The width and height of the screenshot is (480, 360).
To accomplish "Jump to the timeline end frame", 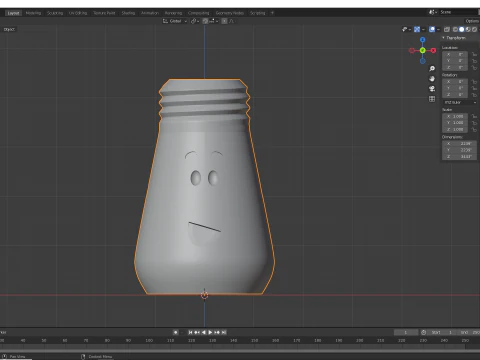I will tap(224, 332).
